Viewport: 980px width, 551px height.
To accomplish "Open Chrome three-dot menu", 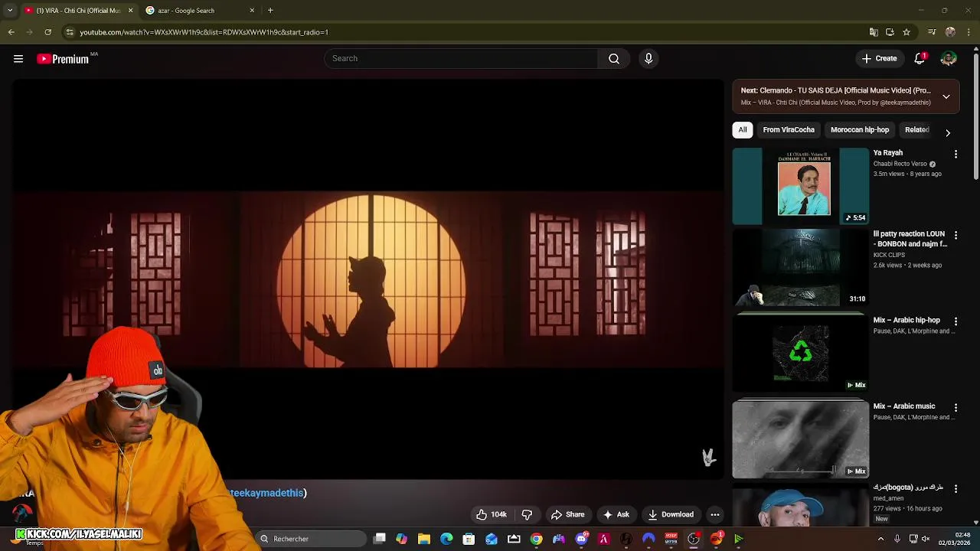I will click(x=969, y=32).
